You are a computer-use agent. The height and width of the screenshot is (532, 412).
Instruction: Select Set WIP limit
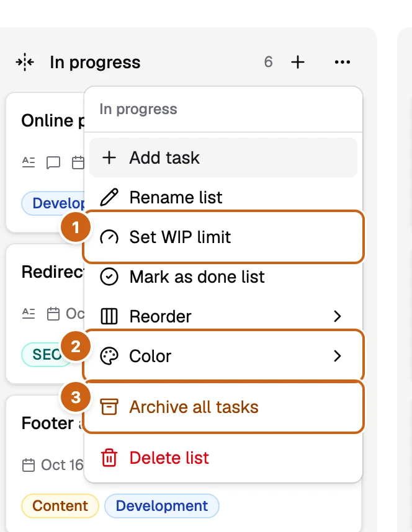[x=223, y=237]
